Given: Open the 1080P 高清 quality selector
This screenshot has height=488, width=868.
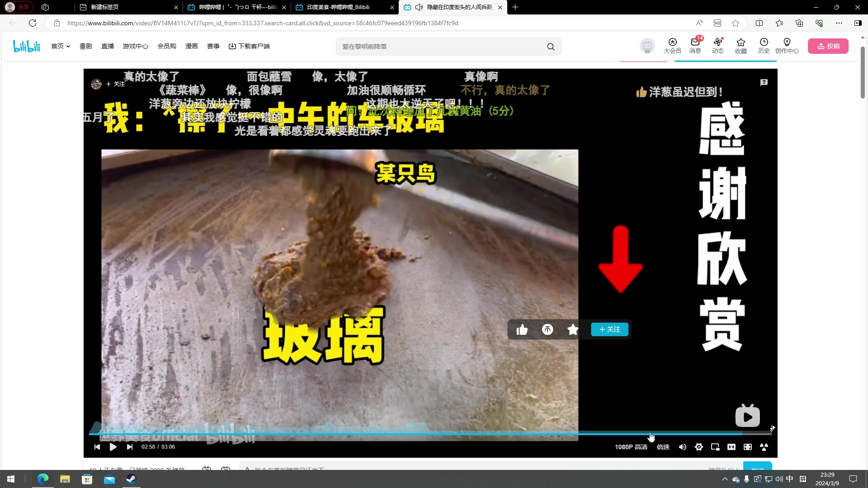Looking at the screenshot, I should [631, 447].
